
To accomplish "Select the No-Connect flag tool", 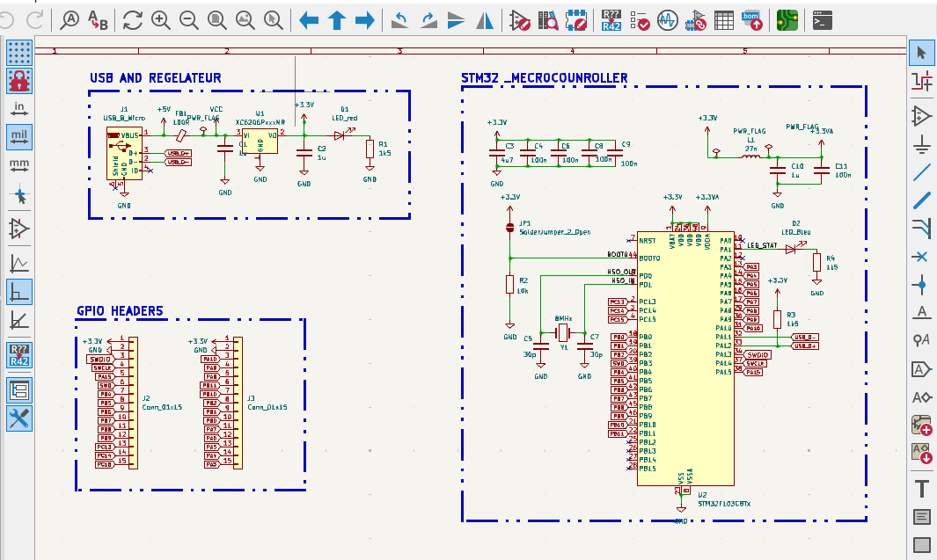I will pyautogui.click(x=922, y=256).
